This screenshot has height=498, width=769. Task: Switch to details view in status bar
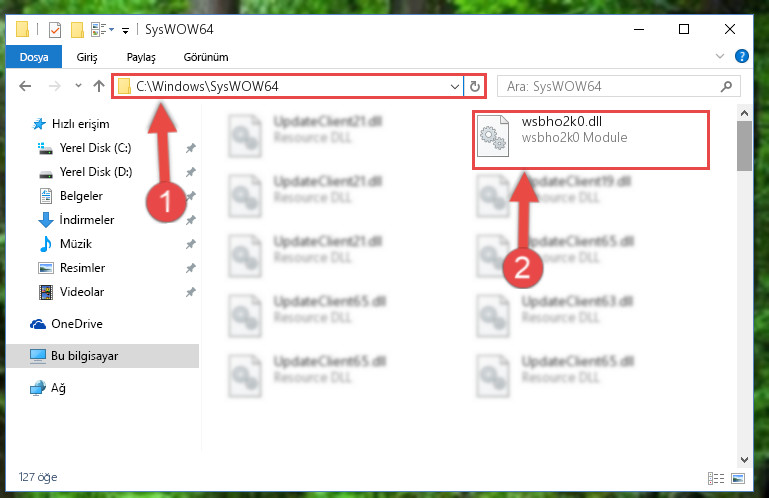[x=716, y=478]
